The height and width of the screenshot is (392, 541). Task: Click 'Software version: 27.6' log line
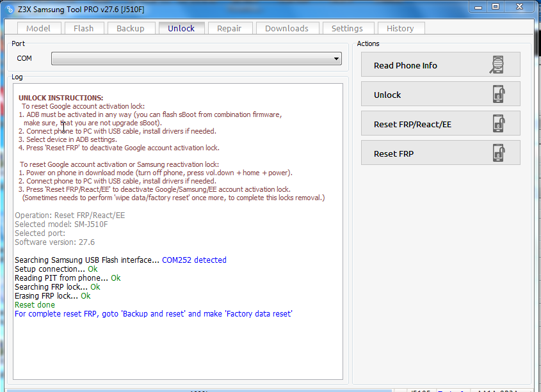(55, 242)
